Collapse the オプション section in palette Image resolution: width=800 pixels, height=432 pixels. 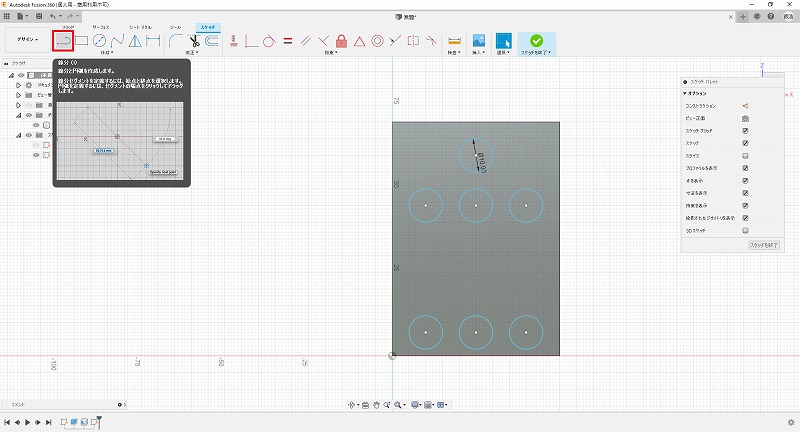[x=684, y=93]
